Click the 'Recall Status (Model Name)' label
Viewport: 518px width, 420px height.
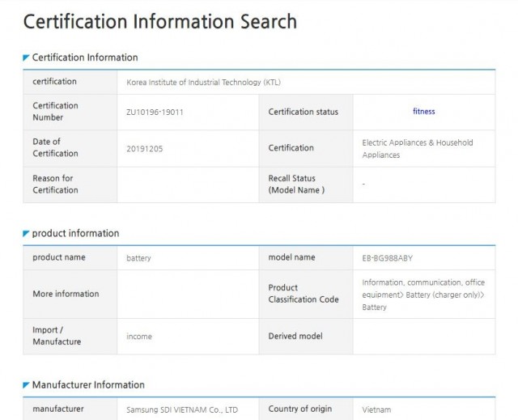[x=296, y=185]
